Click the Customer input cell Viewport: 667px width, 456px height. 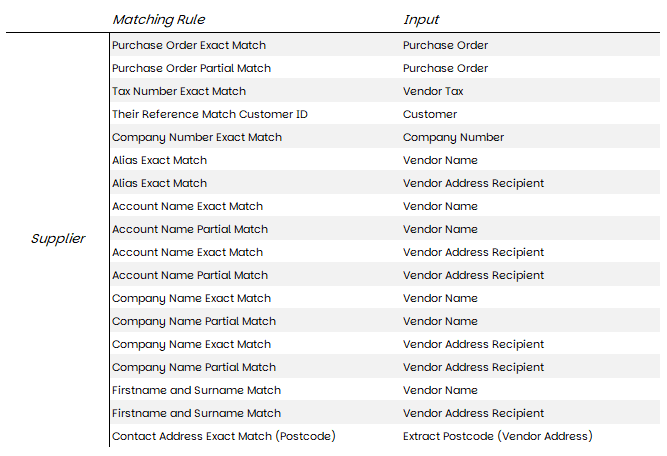click(x=430, y=114)
